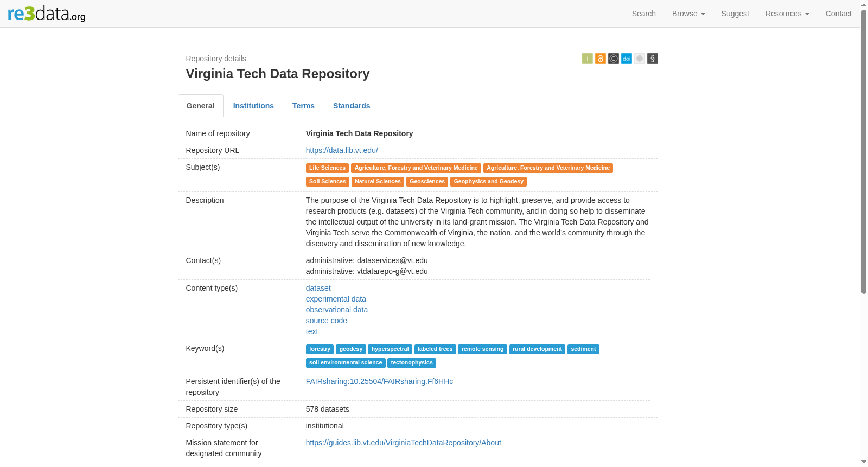The width and height of the screenshot is (868, 467).
Task: Click the Soil Sciences subject tag
Action: tap(327, 182)
